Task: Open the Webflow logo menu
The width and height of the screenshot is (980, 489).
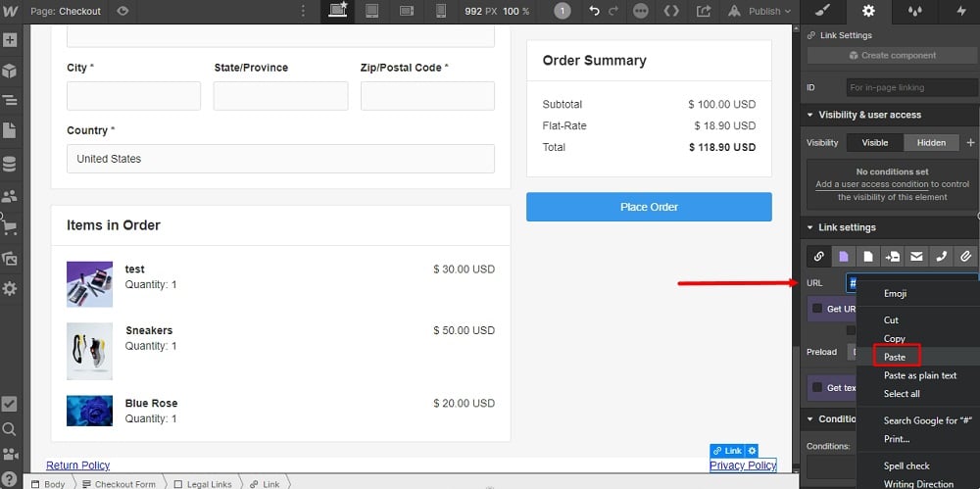Action: coord(11,11)
